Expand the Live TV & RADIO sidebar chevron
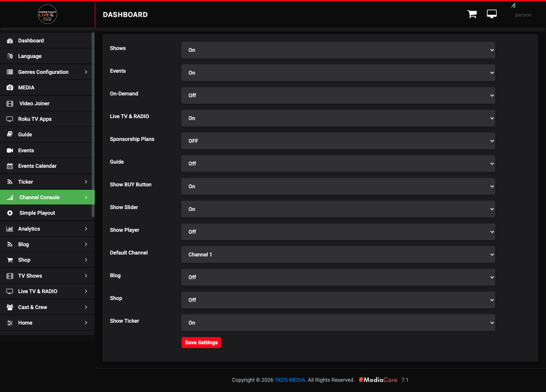 (86, 291)
